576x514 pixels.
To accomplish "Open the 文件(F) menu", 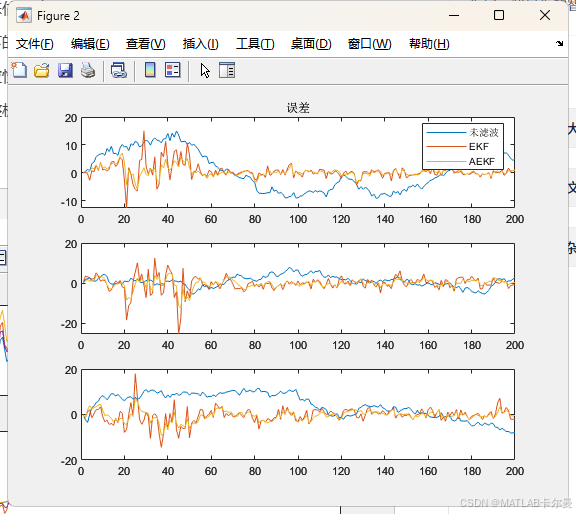I will tap(35, 44).
